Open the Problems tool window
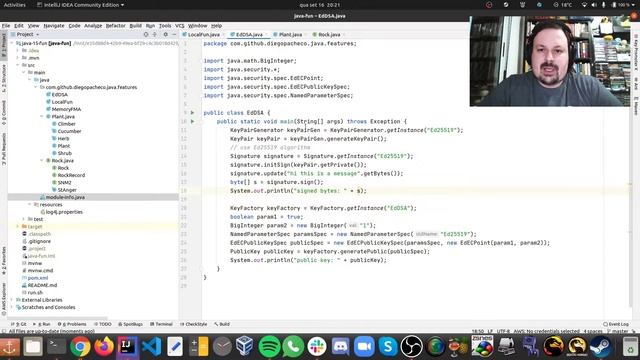Image resolution: width=640 pixels, height=360 pixels. click(72, 324)
